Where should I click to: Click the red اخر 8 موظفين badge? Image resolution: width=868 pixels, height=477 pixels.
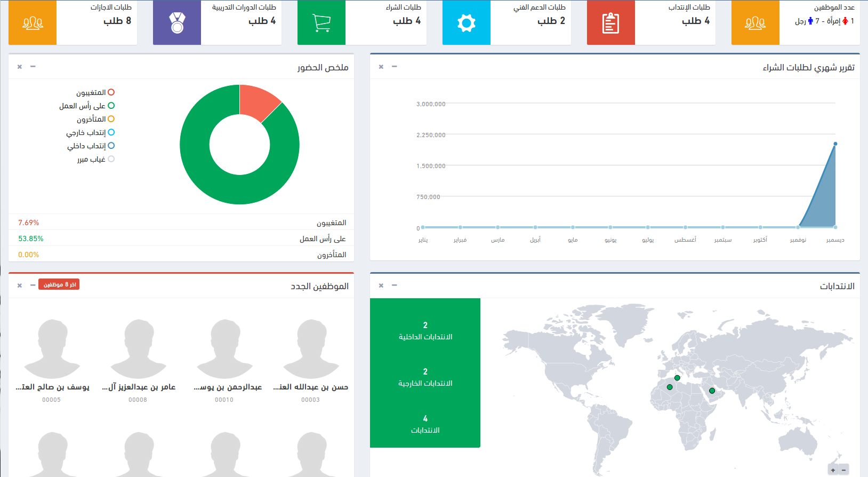[x=59, y=285]
